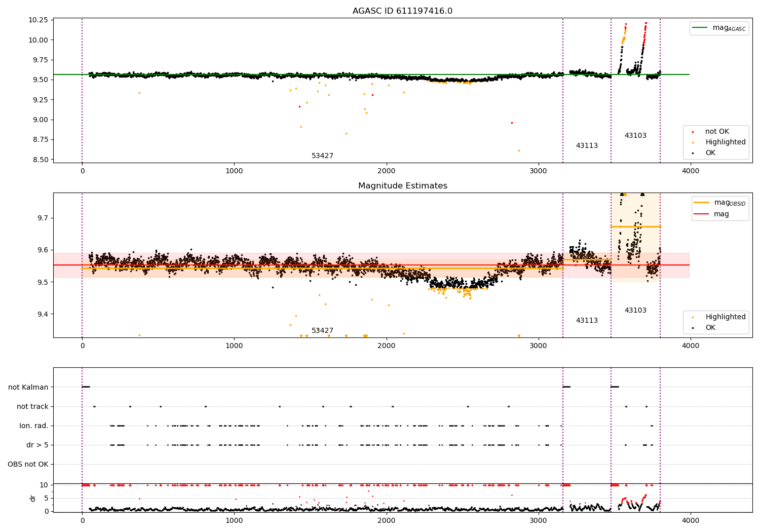Click the '53427' obsid label in the top plot
760x532 pixels.
click(x=322, y=156)
